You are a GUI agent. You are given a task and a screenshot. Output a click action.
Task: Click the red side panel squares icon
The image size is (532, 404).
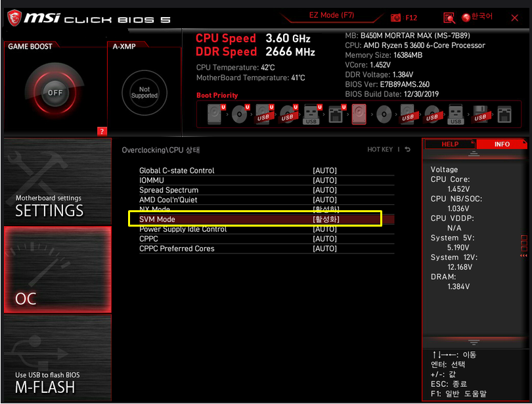click(x=524, y=244)
